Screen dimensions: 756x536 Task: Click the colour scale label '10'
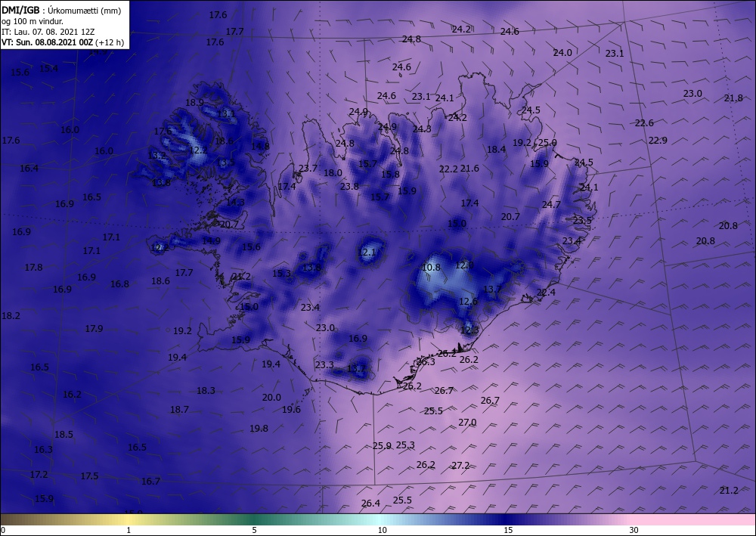click(x=382, y=530)
